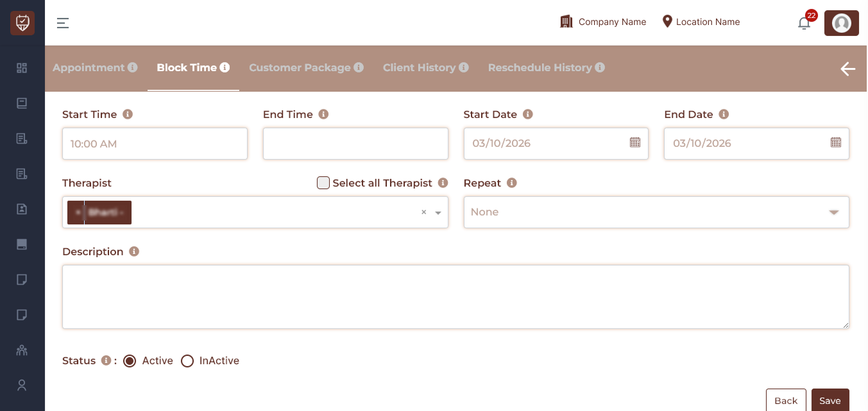Open End Date calendar picker icon
The image size is (868, 411).
(835, 142)
